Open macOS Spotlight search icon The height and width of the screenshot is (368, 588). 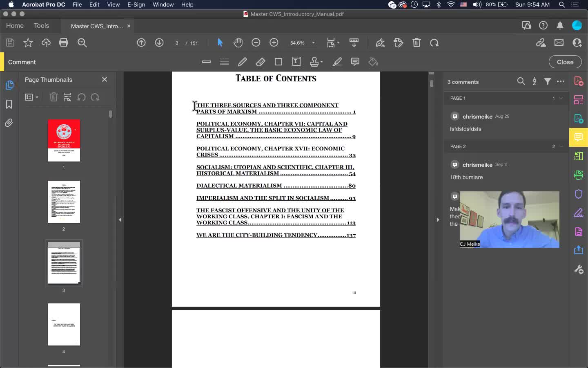562,4
